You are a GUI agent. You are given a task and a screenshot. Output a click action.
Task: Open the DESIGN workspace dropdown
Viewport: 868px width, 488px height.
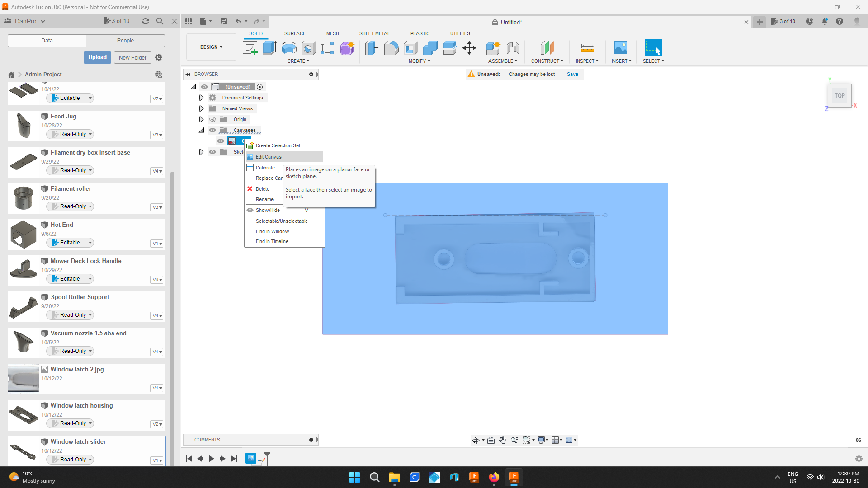(211, 47)
